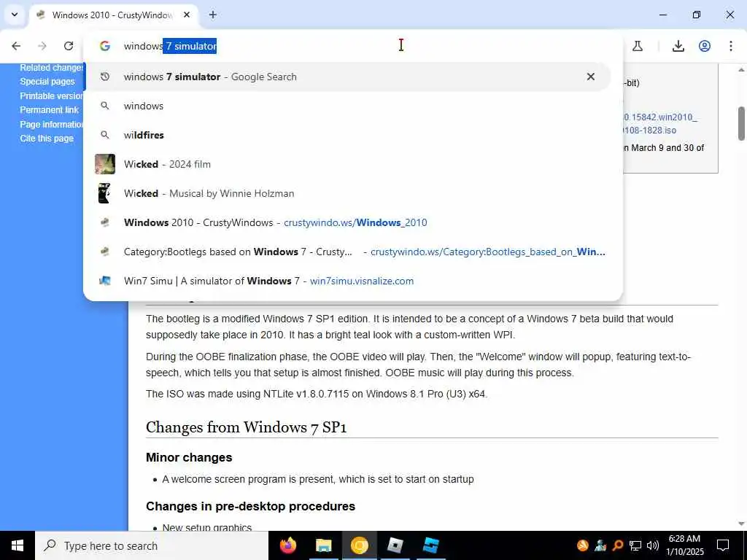
Task: Open the Chrome profile avatar
Action: click(705, 46)
